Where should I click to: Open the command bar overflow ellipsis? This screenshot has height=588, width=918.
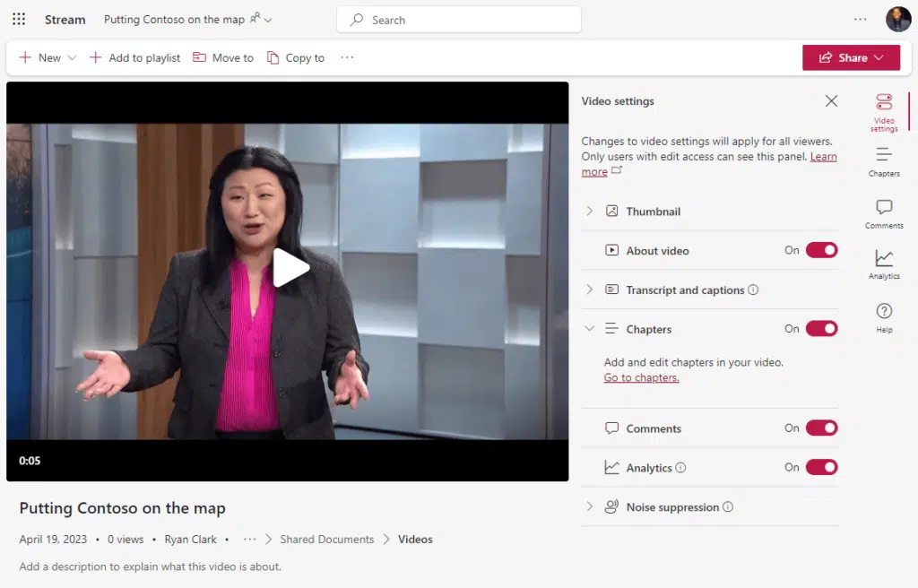(347, 57)
